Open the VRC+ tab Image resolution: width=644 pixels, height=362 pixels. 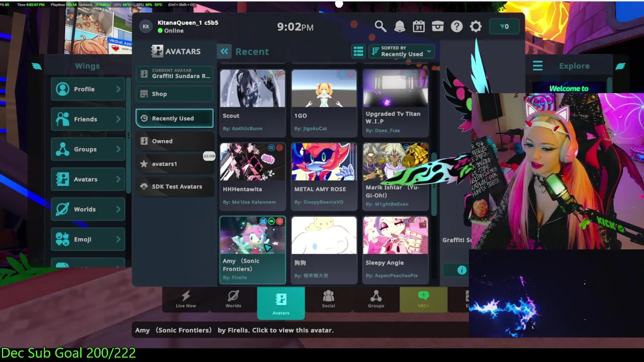tap(423, 300)
